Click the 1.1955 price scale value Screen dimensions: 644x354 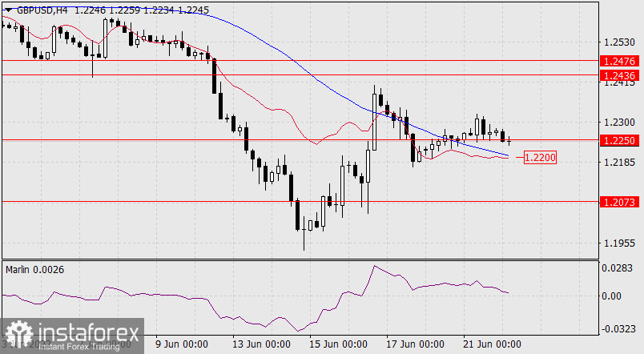coord(619,243)
